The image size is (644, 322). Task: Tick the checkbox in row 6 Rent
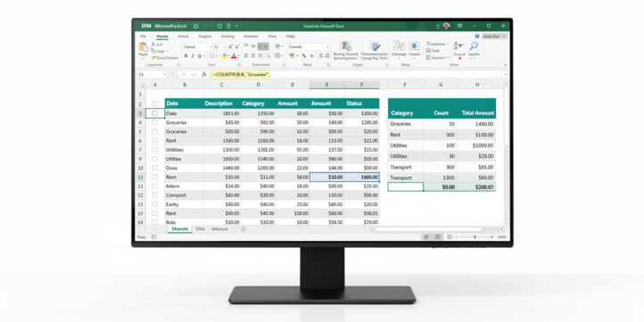click(155, 140)
